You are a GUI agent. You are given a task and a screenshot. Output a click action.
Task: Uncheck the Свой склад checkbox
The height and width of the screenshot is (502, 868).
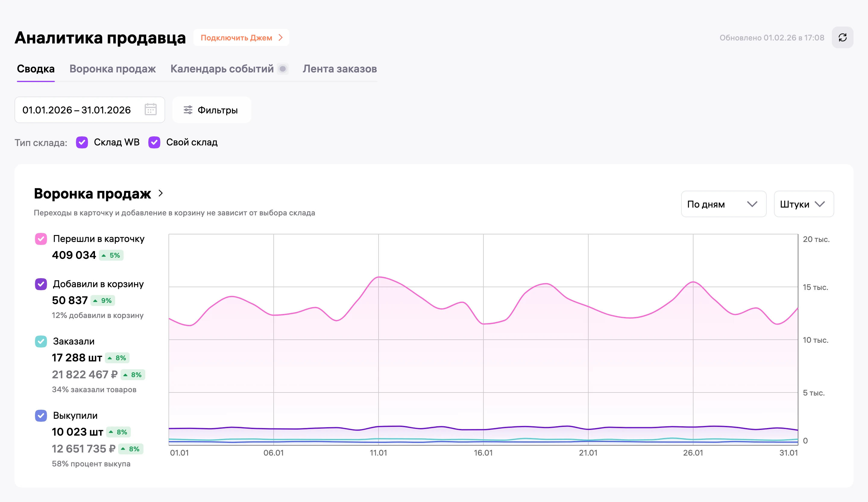click(154, 142)
